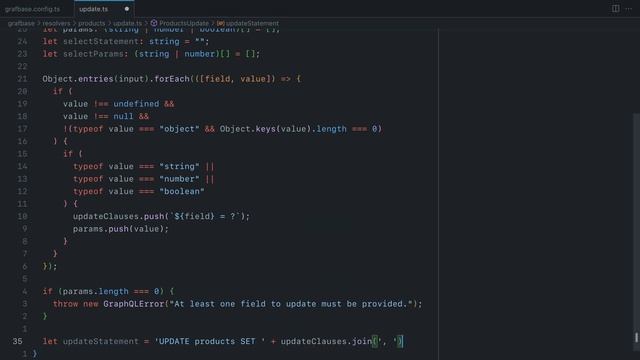Click the "object" string literal
The image size is (640, 360).
point(179,129)
